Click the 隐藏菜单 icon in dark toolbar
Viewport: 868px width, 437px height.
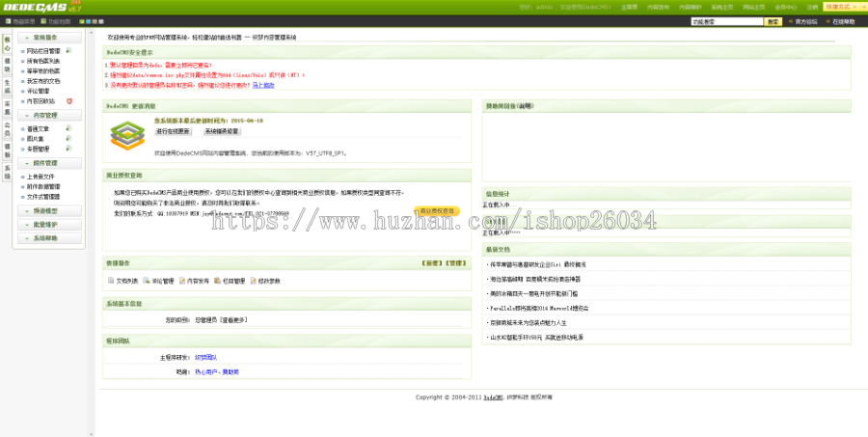click(x=8, y=21)
